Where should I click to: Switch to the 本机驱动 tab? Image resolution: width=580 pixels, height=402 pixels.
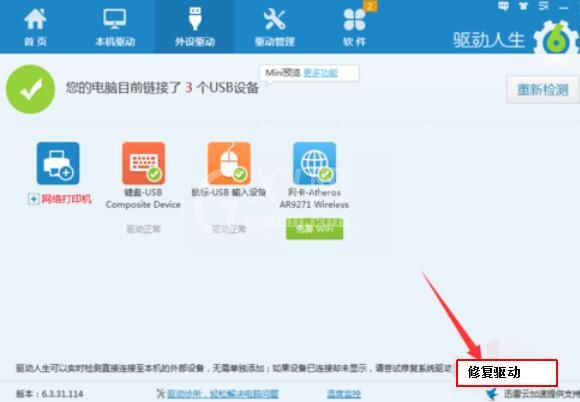[x=115, y=27]
